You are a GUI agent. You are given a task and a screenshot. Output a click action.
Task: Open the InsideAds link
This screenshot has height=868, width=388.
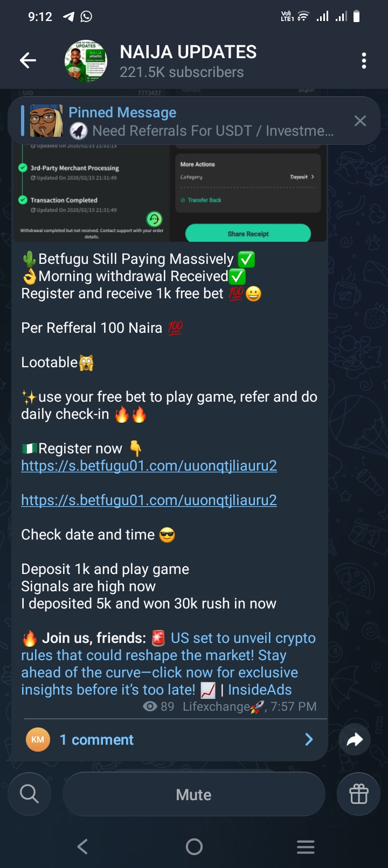tap(260, 690)
